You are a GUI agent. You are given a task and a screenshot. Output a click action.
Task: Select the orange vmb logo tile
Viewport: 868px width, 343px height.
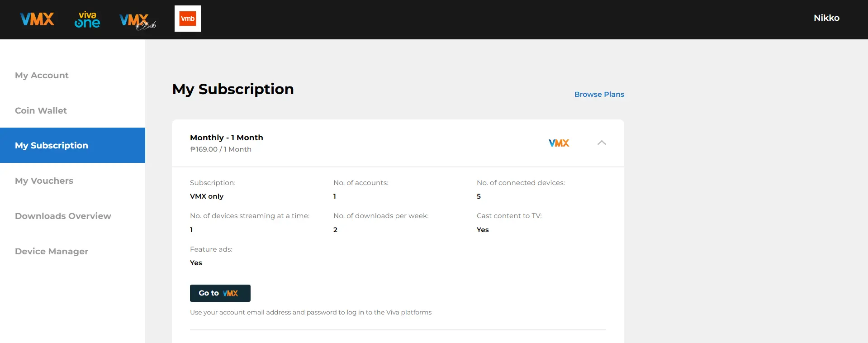pos(188,19)
